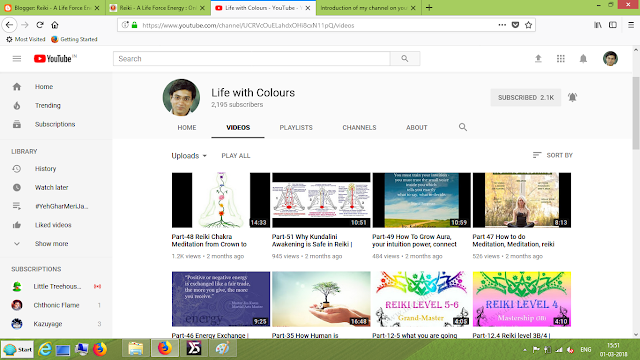Open the YouTube hamburger guide menu
The width and height of the screenshot is (640, 360).
[x=17, y=59]
